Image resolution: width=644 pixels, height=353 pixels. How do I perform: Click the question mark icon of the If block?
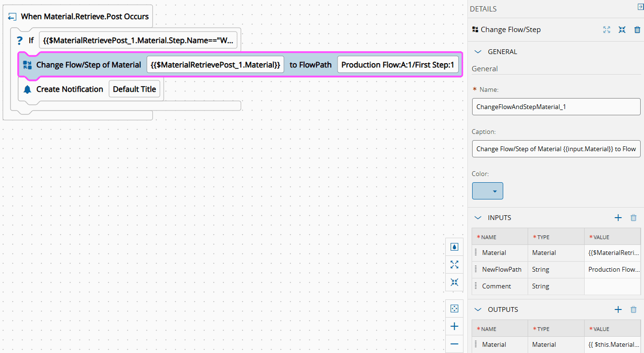point(20,41)
